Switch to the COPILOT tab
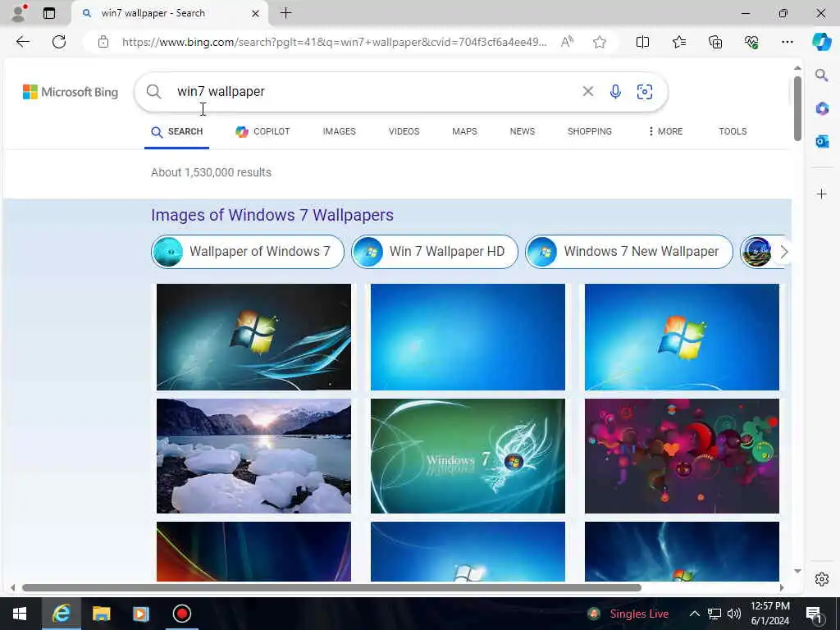 262,131
